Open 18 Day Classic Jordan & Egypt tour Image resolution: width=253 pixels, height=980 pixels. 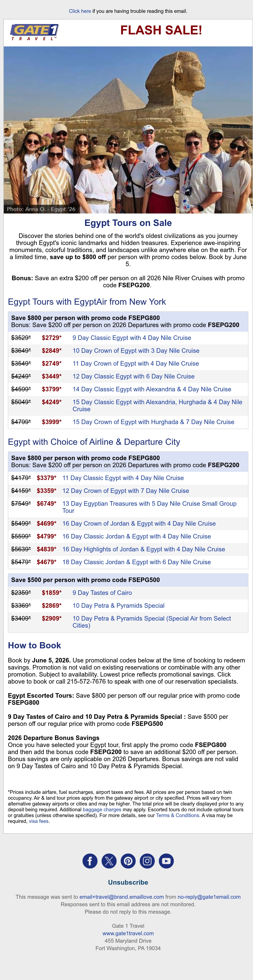click(137, 562)
